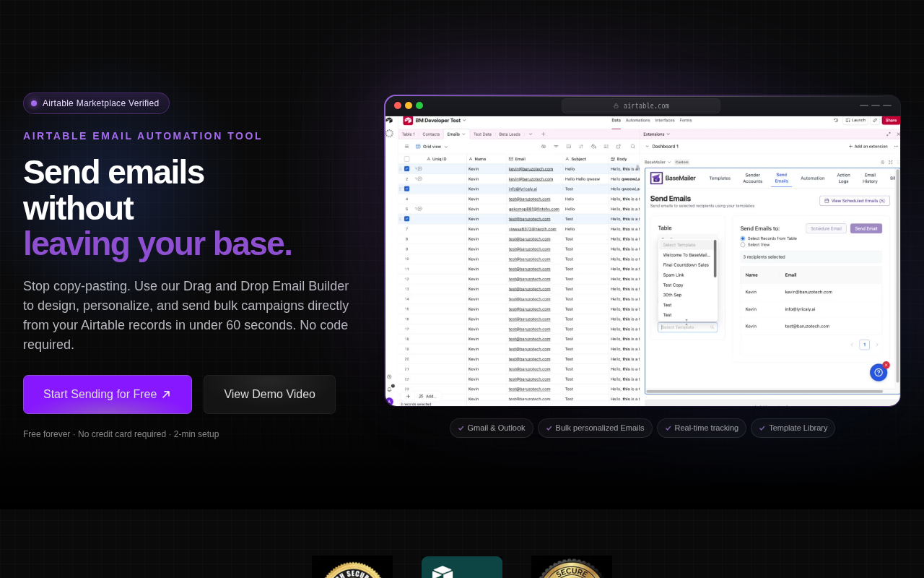The width and height of the screenshot is (924, 578).
Task: Click the Select Template search field
Action: 687,327
